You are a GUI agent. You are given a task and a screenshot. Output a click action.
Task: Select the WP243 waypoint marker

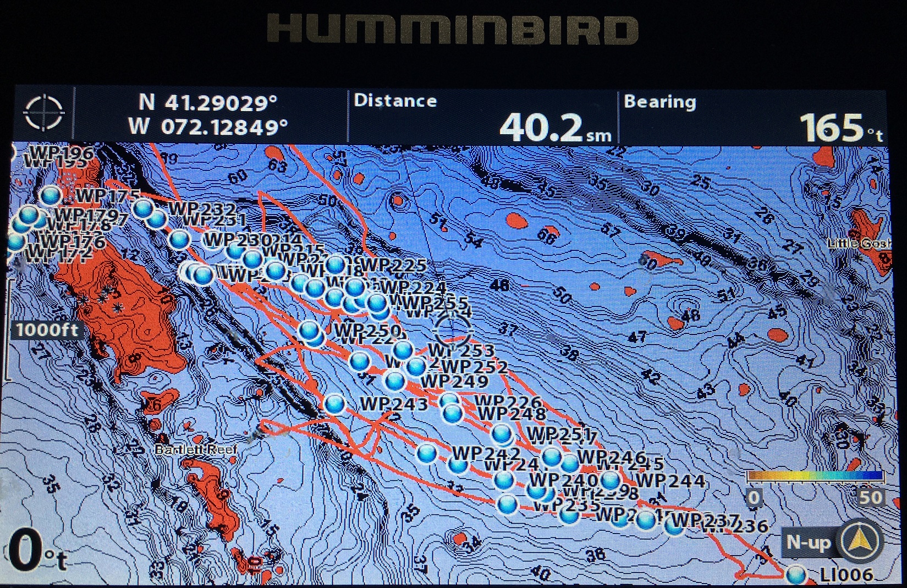(x=334, y=404)
